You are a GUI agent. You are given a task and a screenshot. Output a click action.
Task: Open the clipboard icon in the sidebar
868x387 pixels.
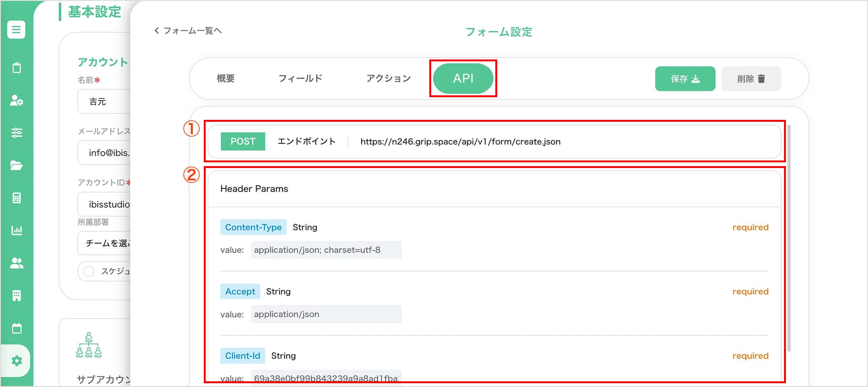tap(17, 67)
